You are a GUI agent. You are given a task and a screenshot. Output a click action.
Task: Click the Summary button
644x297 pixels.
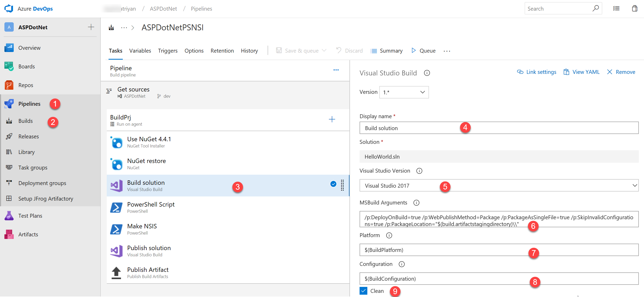click(387, 51)
